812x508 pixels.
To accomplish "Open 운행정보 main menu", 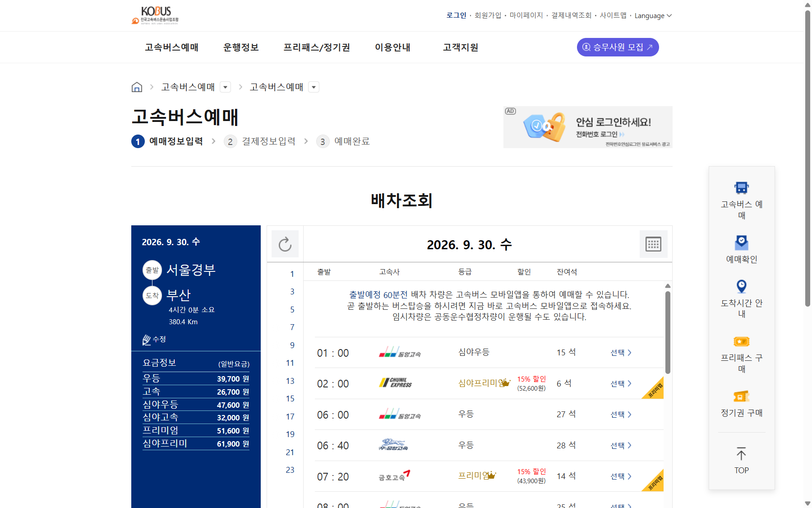I will [241, 47].
